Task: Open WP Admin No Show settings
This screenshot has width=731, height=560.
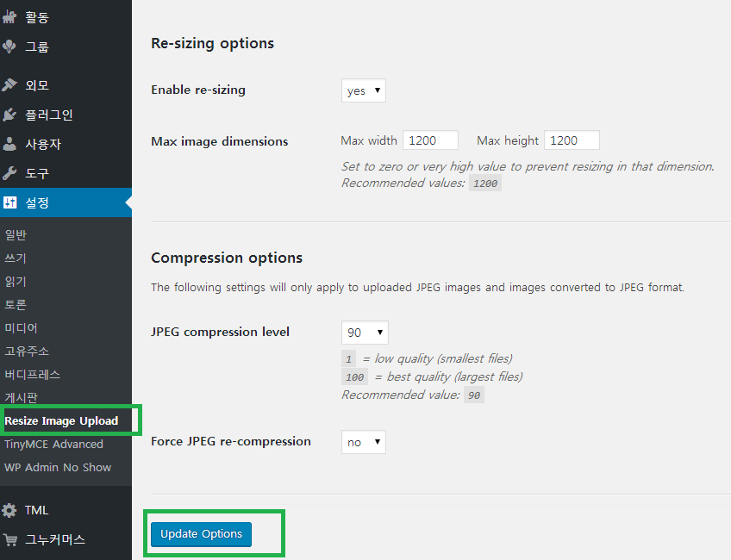Action: tap(58, 468)
